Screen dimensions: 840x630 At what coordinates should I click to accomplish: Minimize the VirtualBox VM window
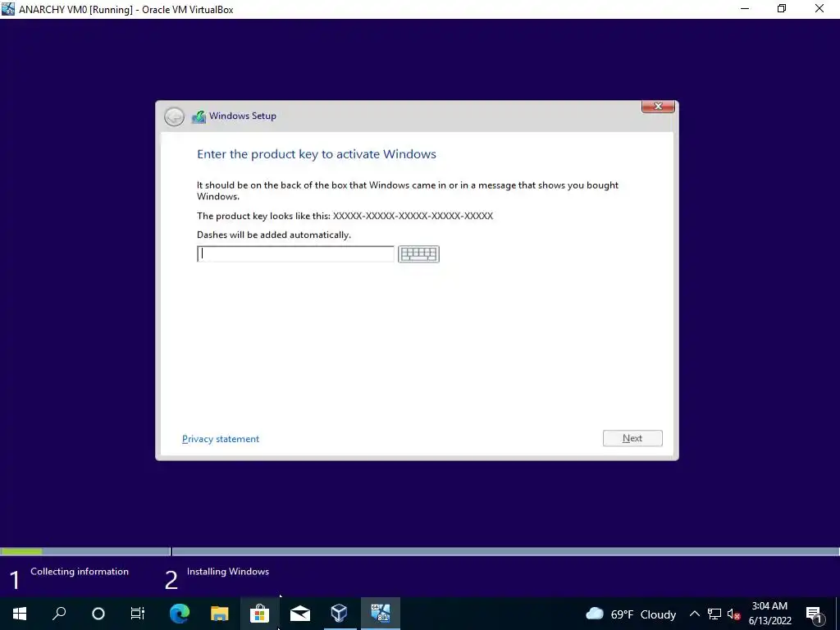(745, 8)
